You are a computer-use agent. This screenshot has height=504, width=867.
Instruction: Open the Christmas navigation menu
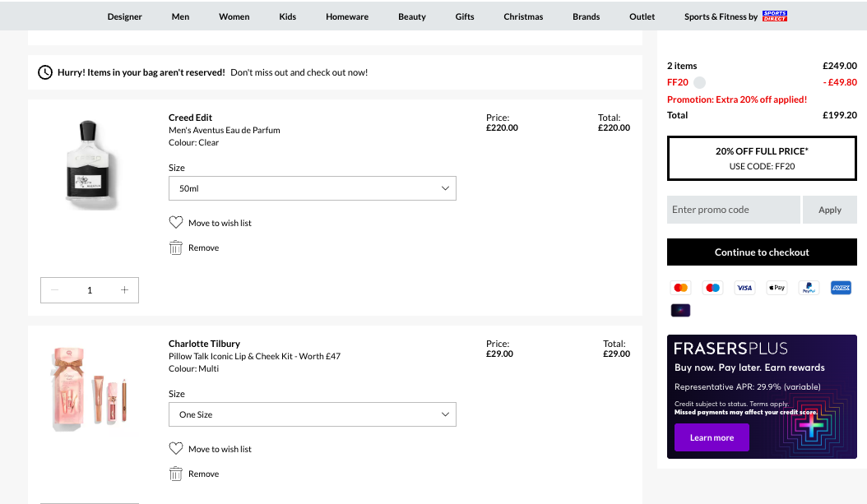click(523, 16)
